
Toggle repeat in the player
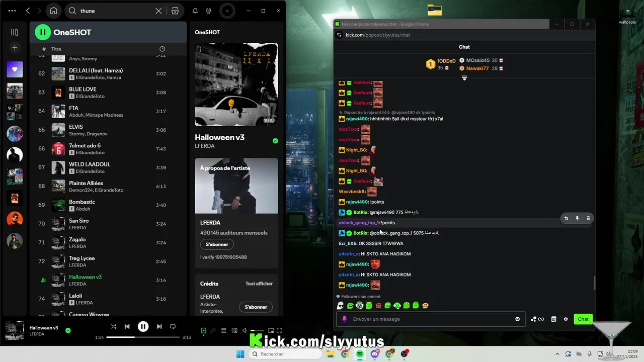click(173, 326)
